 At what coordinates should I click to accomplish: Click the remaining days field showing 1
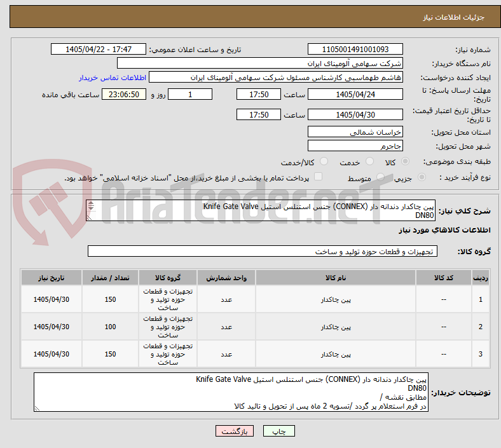point(190,94)
